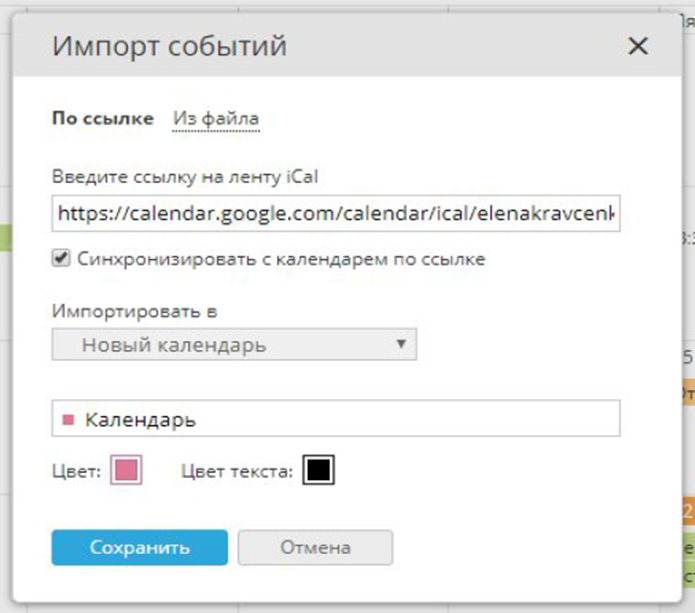Switch to the Из файла tab

[x=216, y=119]
